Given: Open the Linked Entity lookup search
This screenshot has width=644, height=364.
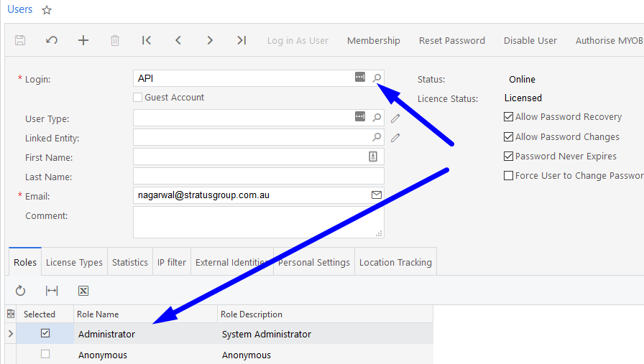Looking at the screenshot, I should pyautogui.click(x=377, y=137).
